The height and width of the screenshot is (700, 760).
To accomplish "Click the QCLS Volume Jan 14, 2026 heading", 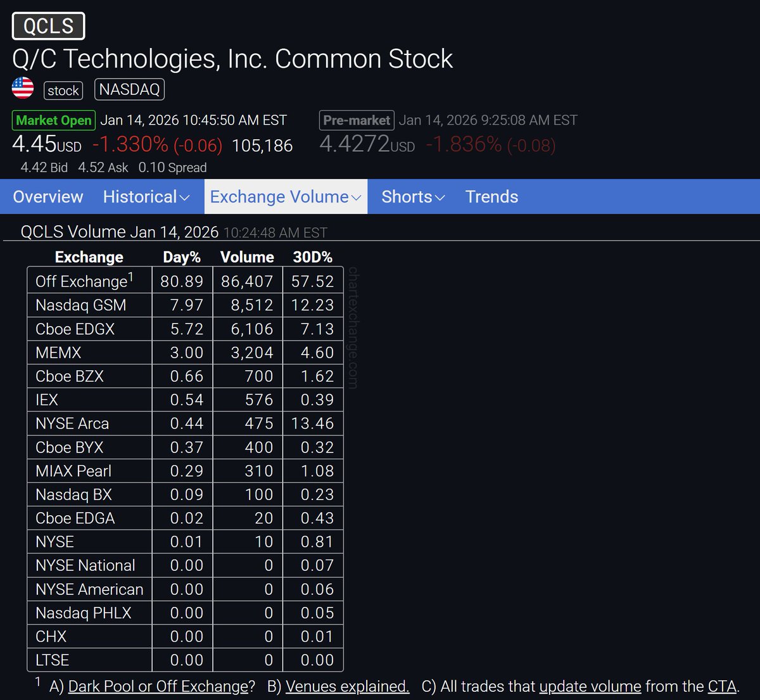I will click(x=120, y=232).
